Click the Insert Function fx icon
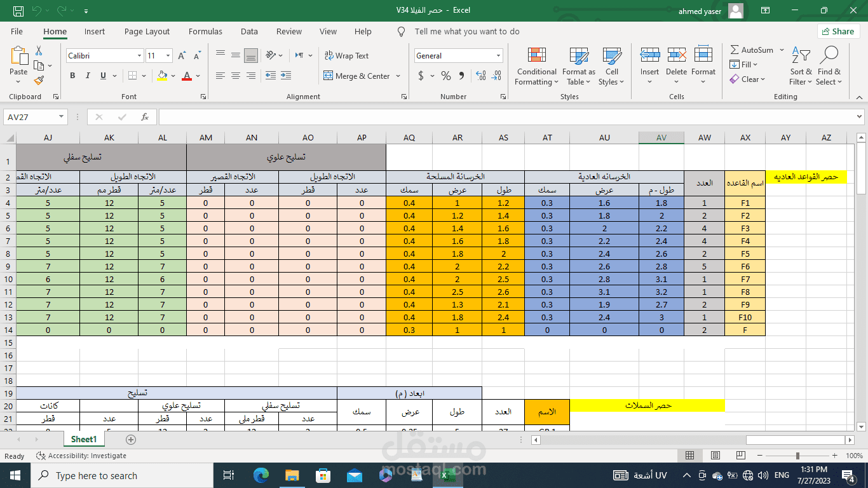 (x=145, y=117)
